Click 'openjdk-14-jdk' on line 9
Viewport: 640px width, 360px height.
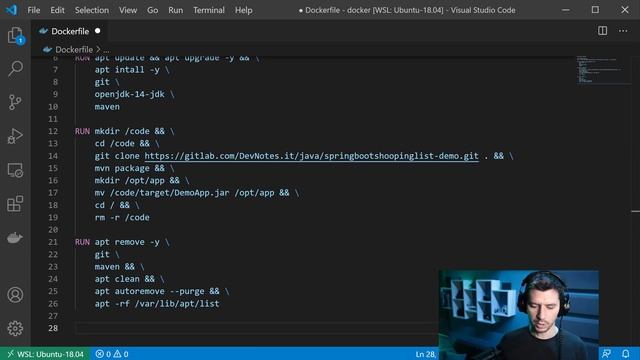click(129, 94)
